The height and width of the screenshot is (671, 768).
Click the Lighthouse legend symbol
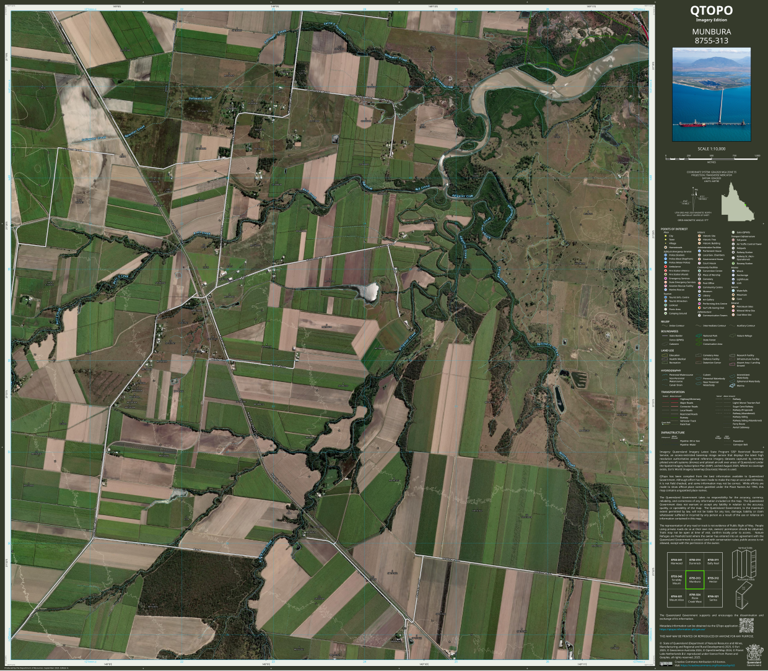pyautogui.click(x=733, y=279)
